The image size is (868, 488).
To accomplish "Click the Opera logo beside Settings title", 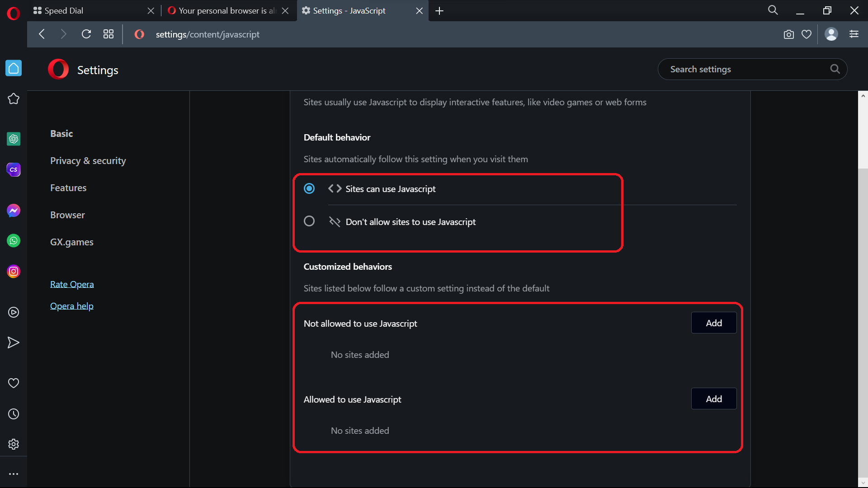I will (x=58, y=69).
